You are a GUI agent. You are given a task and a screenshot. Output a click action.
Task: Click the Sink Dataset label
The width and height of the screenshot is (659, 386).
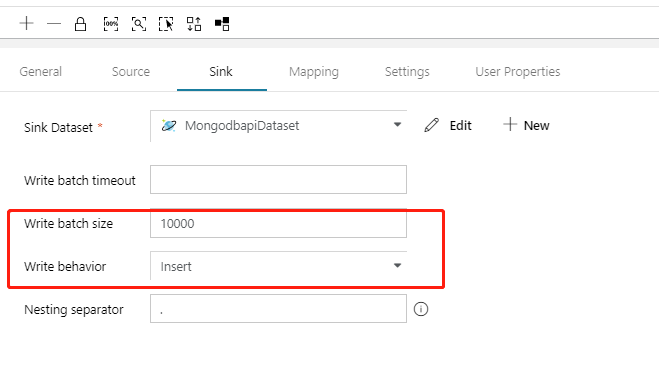58,127
